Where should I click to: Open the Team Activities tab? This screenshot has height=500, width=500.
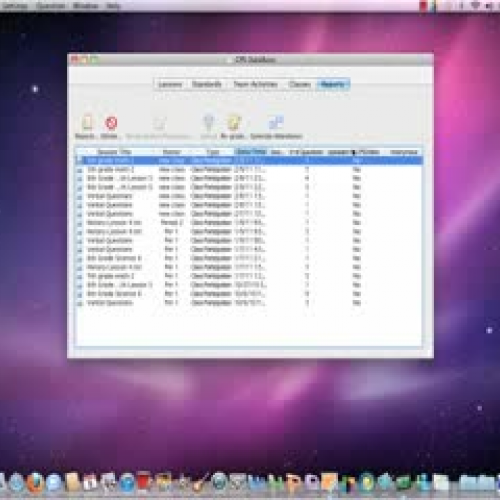(x=255, y=84)
